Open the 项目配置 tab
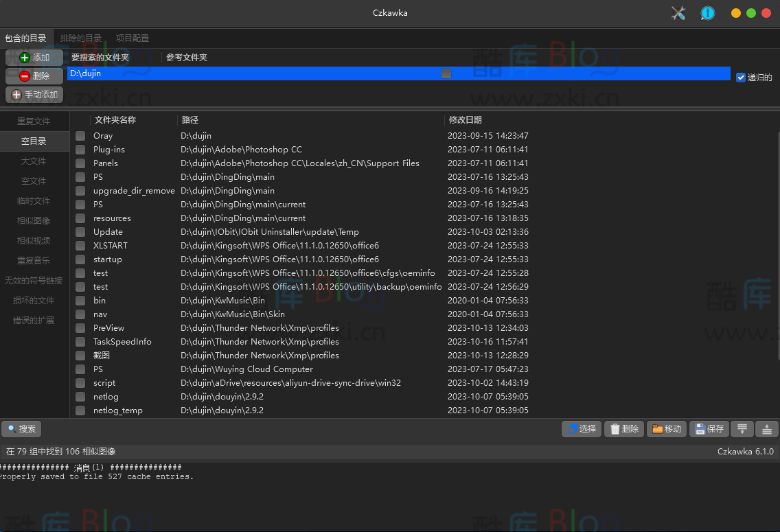 pos(132,38)
